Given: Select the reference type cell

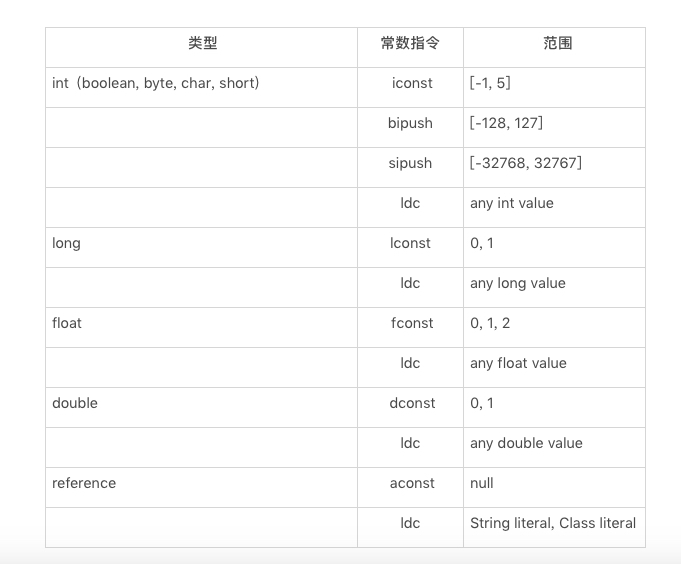Looking at the screenshot, I should click(x=84, y=483).
